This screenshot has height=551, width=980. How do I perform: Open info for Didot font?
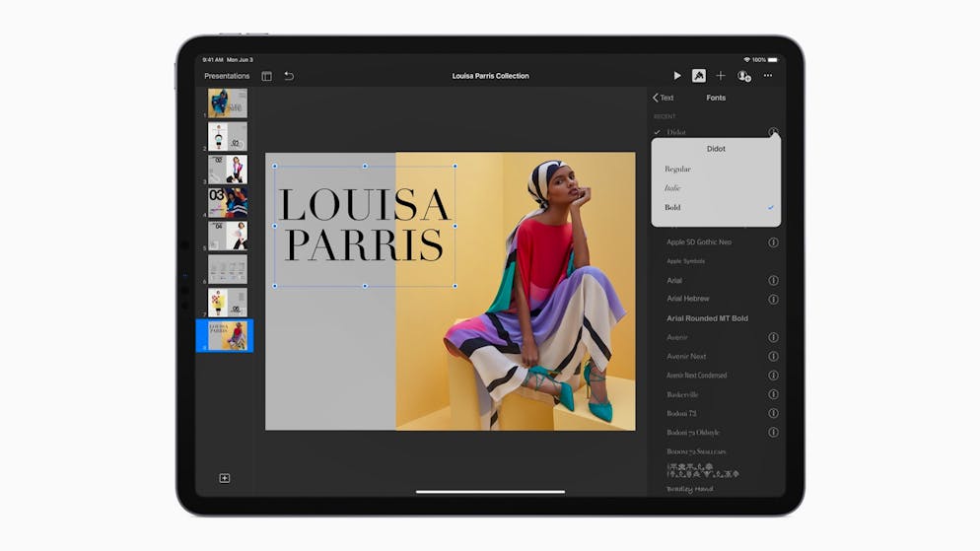(773, 132)
